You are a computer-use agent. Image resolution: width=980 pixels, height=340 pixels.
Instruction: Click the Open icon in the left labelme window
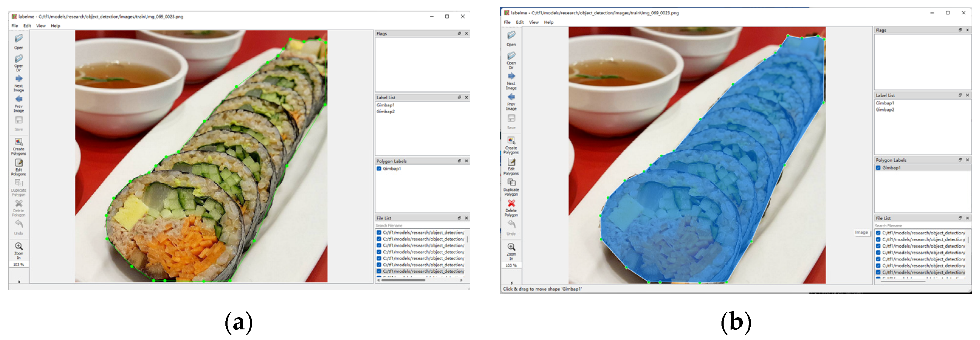click(19, 39)
